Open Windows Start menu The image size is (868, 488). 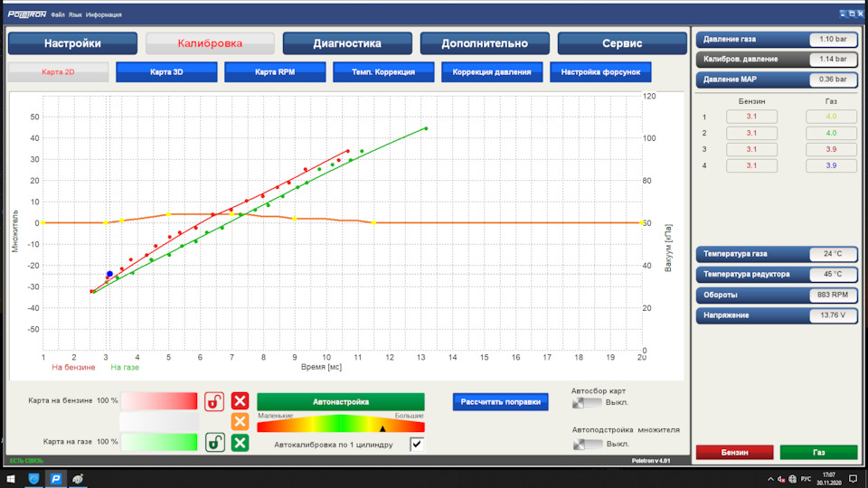point(10,478)
